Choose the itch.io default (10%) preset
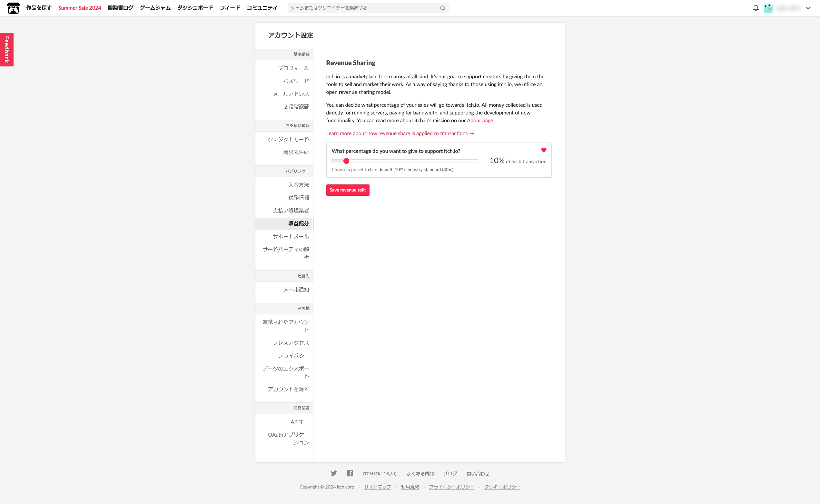The image size is (820, 504). (x=385, y=170)
